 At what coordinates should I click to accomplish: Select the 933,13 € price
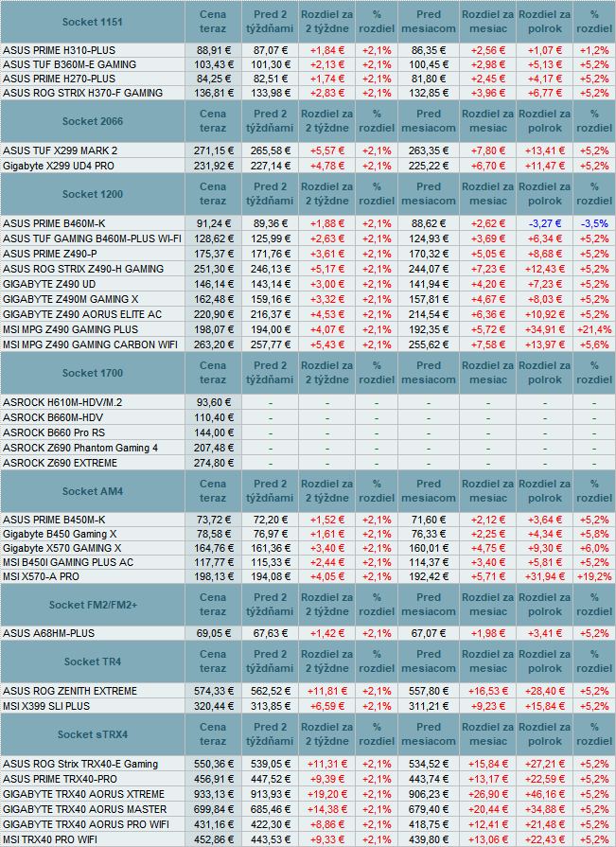tap(214, 794)
